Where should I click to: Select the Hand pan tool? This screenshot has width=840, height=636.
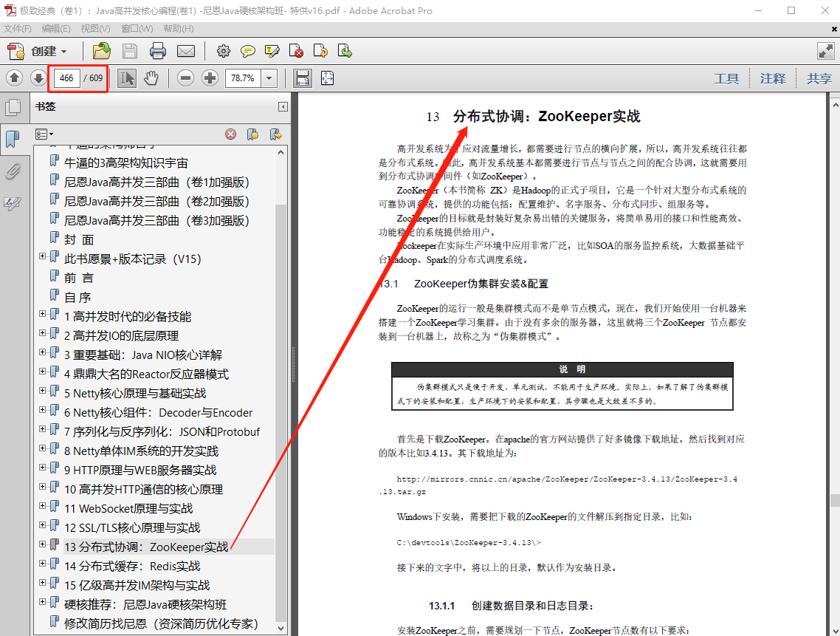(151, 78)
